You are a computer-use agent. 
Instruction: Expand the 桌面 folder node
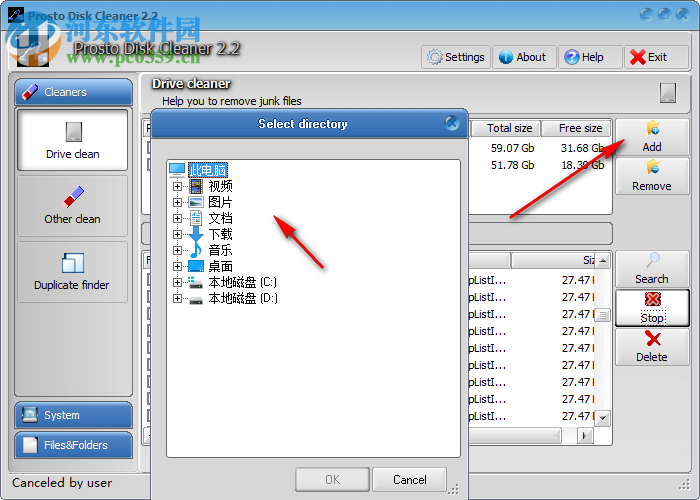point(177,267)
